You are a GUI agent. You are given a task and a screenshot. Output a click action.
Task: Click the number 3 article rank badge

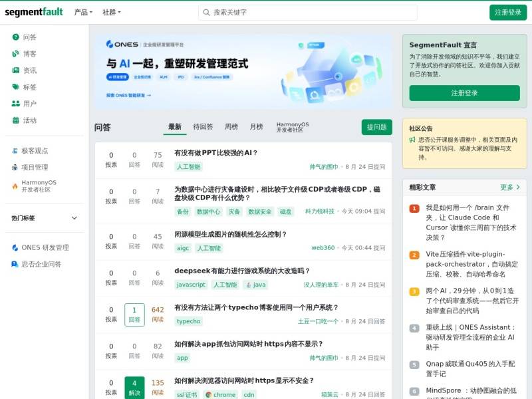(x=414, y=291)
